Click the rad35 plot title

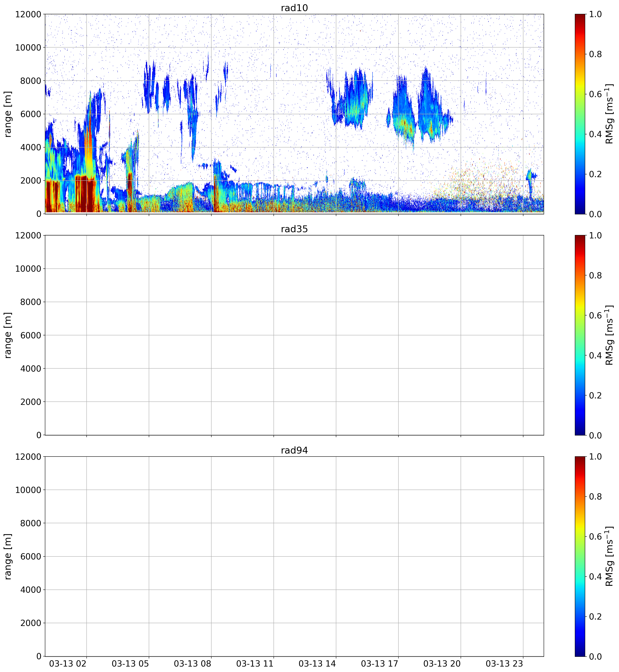[294, 229]
